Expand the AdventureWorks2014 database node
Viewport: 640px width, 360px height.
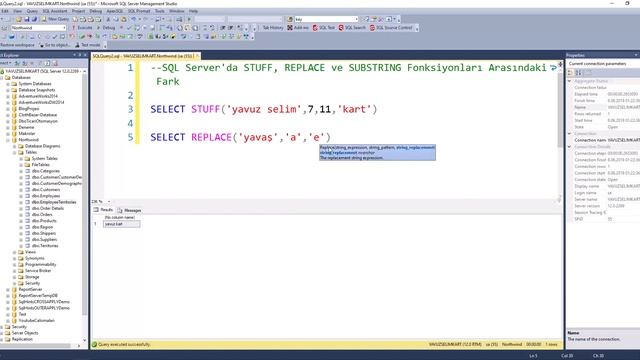[x=8, y=96]
